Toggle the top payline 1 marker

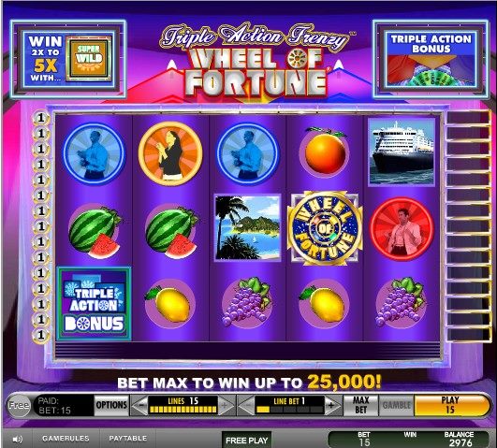[41, 118]
